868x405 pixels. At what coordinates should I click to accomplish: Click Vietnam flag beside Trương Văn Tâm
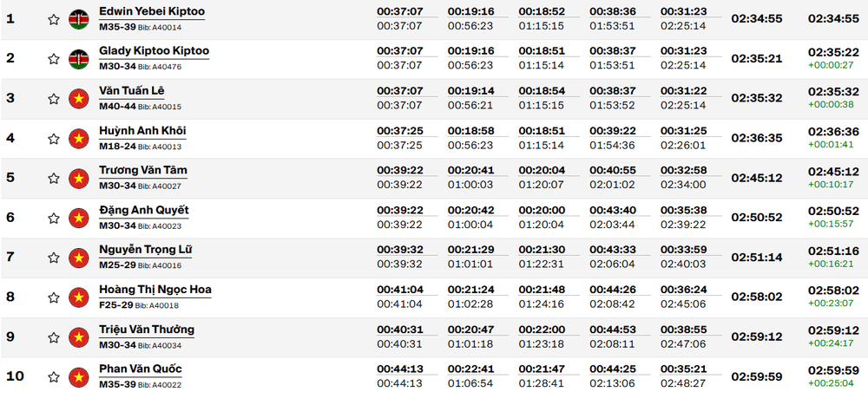pos(79,179)
